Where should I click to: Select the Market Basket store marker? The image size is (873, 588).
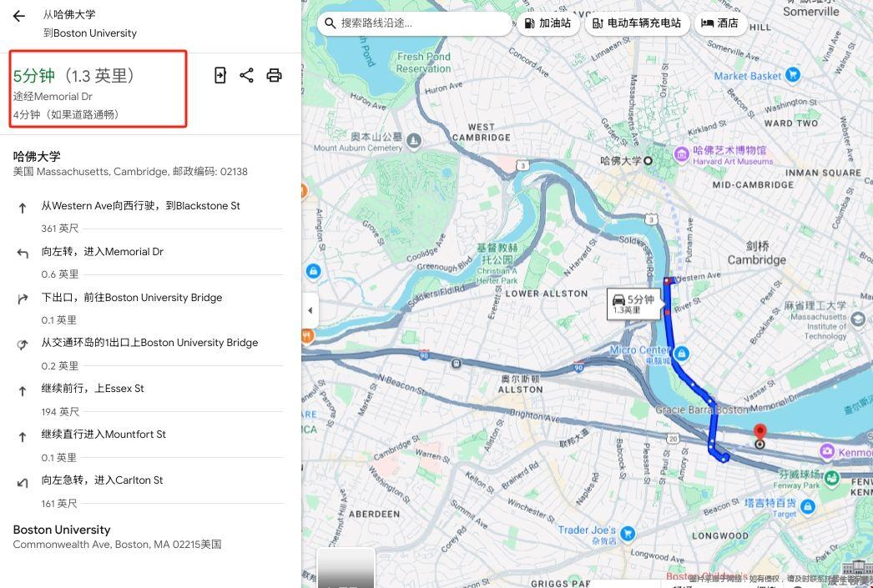pos(792,76)
